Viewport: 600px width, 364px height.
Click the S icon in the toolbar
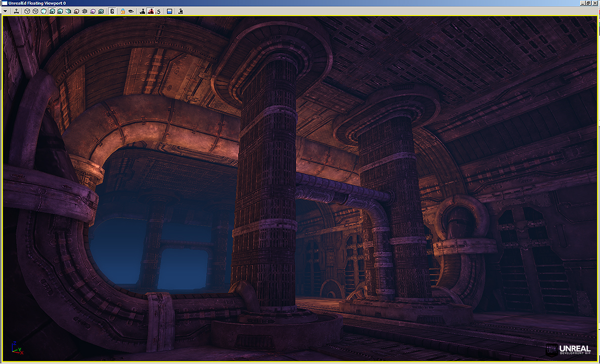click(x=159, y=12)
